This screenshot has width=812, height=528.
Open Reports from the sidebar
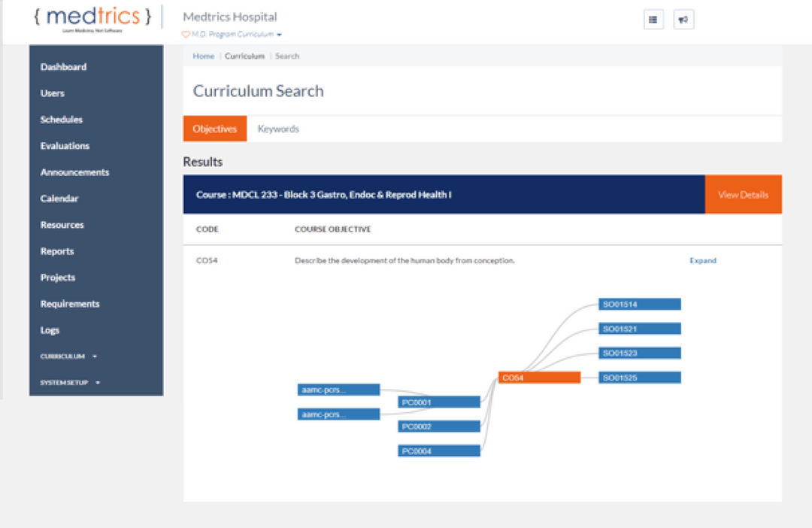(x=57, y=250)
